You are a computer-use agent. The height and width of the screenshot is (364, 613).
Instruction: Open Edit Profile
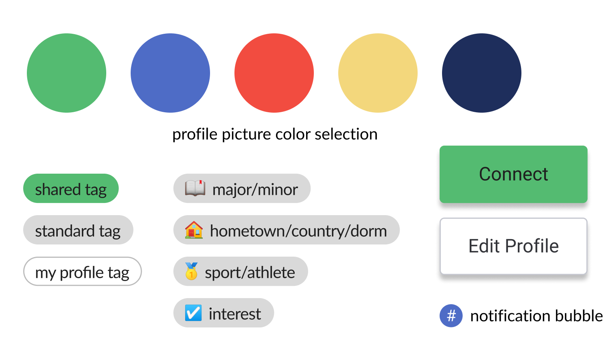(x=513, y=246)
